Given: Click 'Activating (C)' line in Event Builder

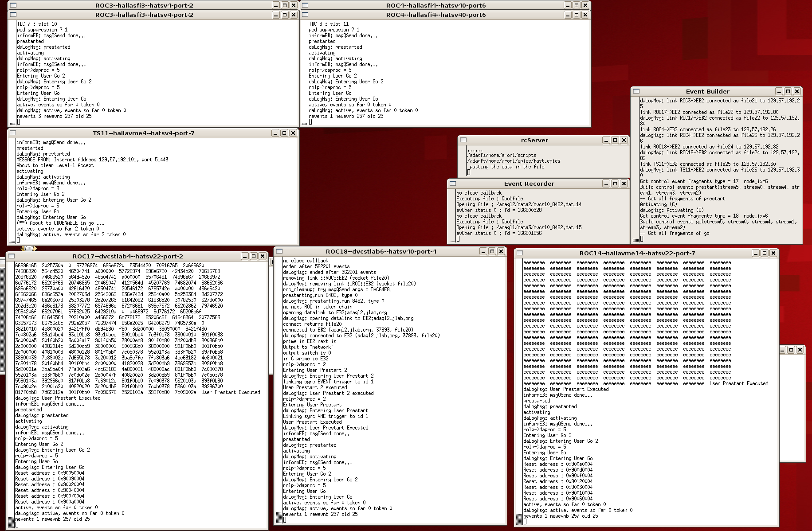Looking at the screenshot, I should [x=659, y=204].
